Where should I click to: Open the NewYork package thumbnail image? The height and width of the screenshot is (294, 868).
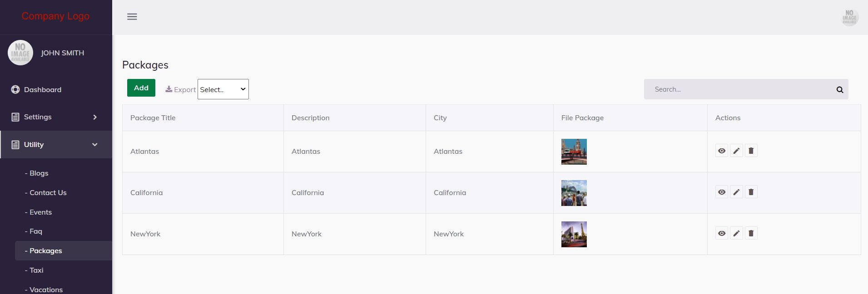click(x=574, y=234)
